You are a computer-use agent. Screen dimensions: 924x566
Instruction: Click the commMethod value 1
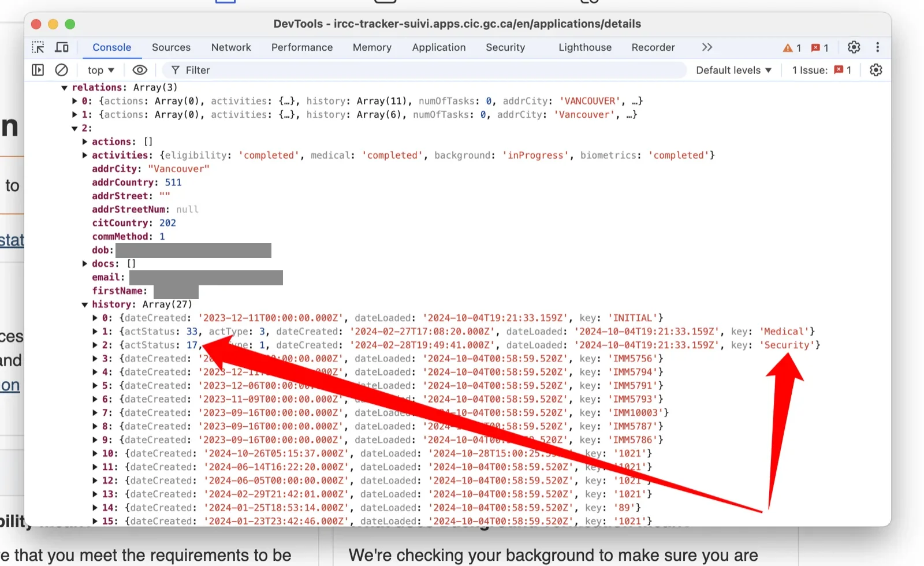click(162, 236)
